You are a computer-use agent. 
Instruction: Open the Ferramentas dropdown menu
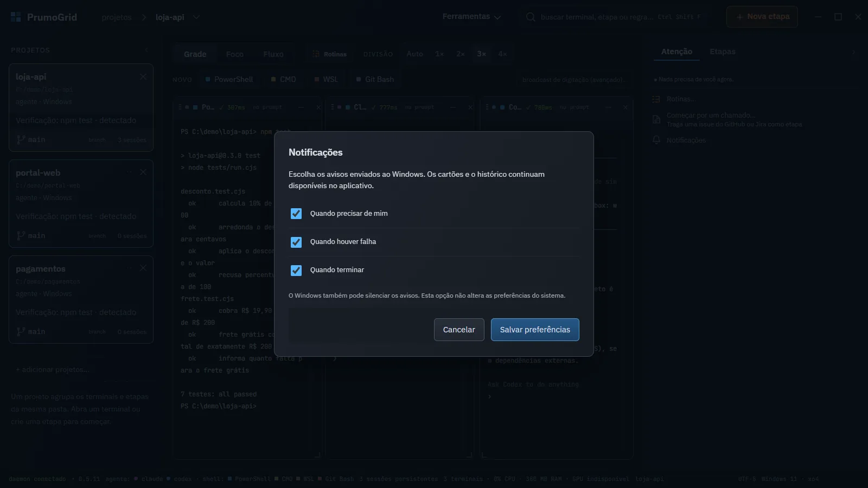[471, 17]
